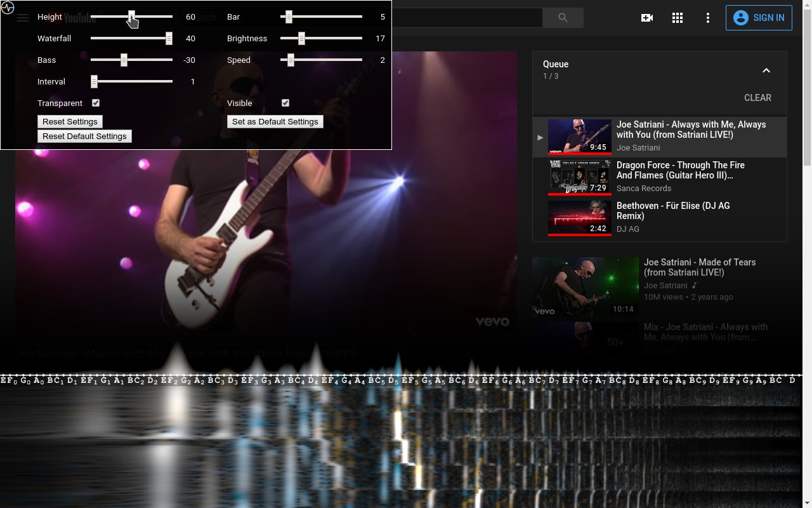The height and width of the screenshot is (508, 812).
Task: Adjust the Brightness slider
Action: 321,38
